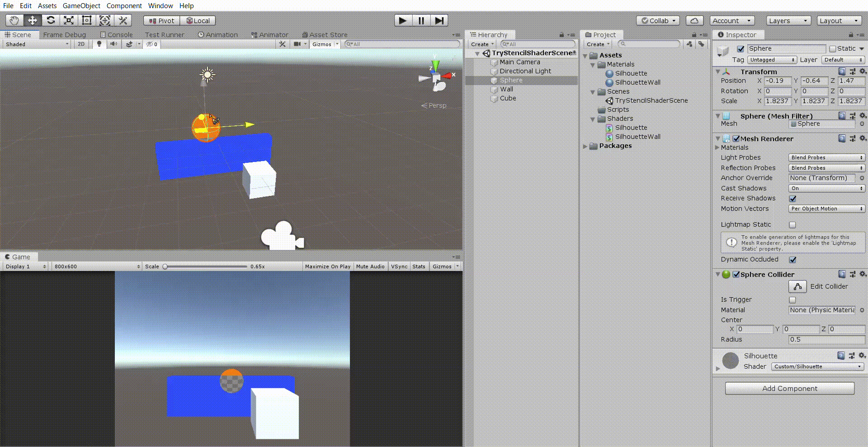Select the combined Transform tool
Viewport: 868px width, 447px height.
(105, 20)
